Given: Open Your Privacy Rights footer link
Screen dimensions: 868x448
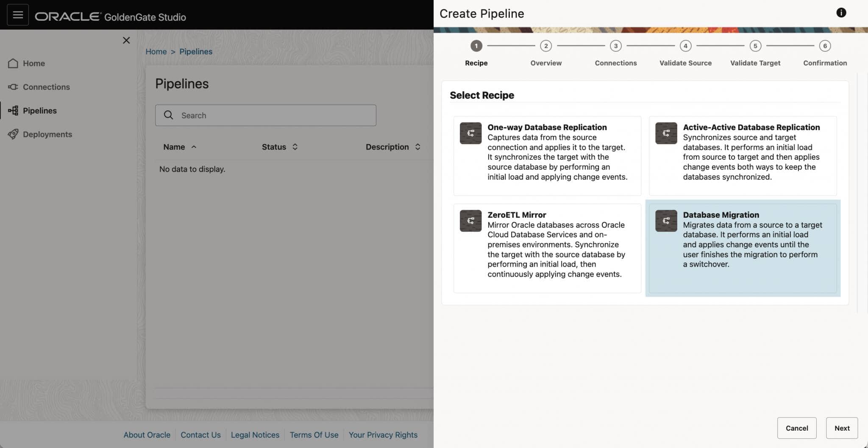Looking at the screenshot, I should (383, 435).
